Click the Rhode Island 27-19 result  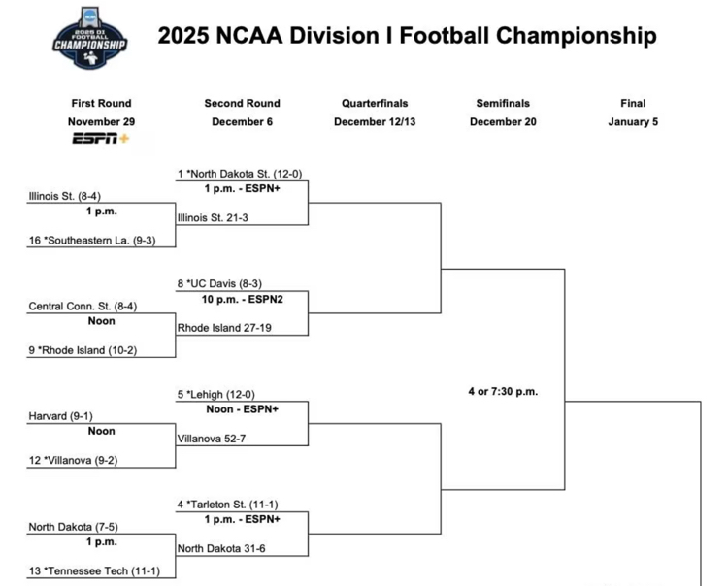point(224,328)
